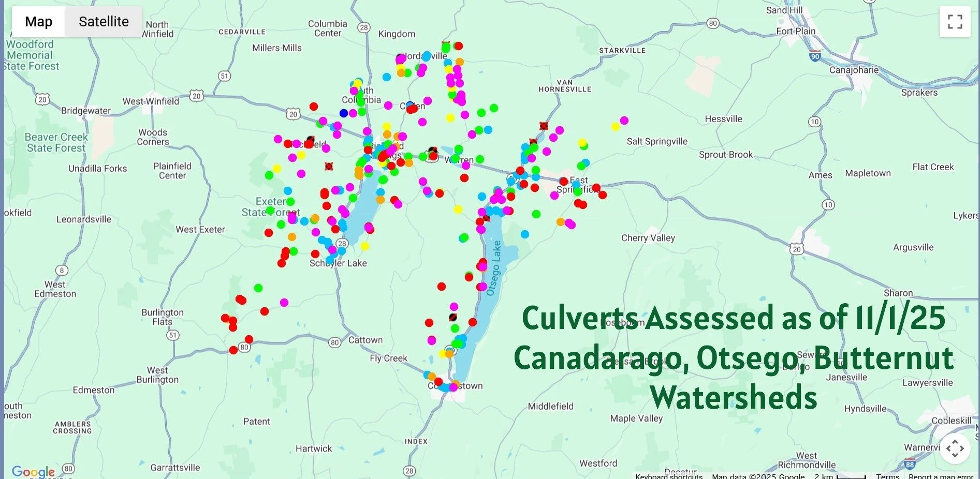Click the Route 8 shield near West Edmeston
Viewport: 980px width, 479px height.
click(x=62, y=270)
